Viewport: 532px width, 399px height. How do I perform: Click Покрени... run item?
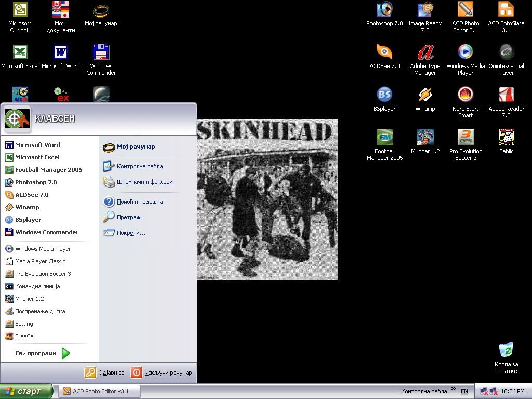[x=148, y=233]
